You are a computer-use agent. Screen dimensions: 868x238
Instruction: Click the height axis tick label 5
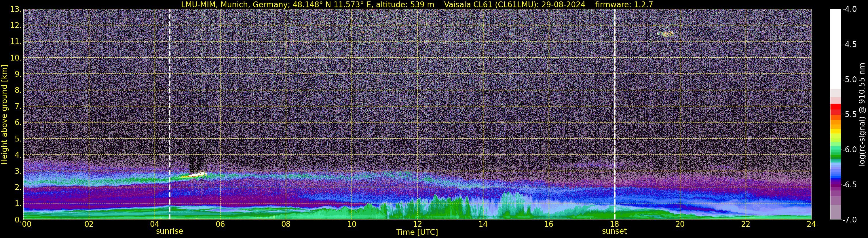[18, 139]
